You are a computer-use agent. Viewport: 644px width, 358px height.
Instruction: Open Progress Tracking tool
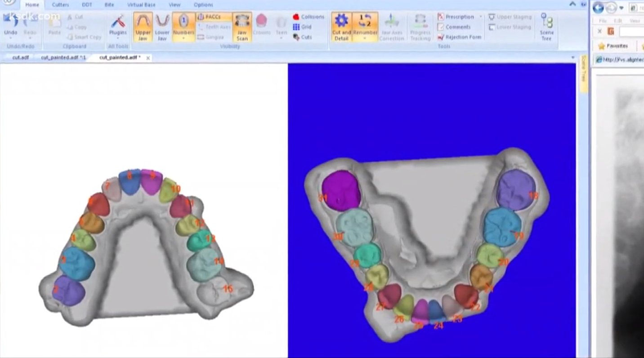(x=420, y=27)
